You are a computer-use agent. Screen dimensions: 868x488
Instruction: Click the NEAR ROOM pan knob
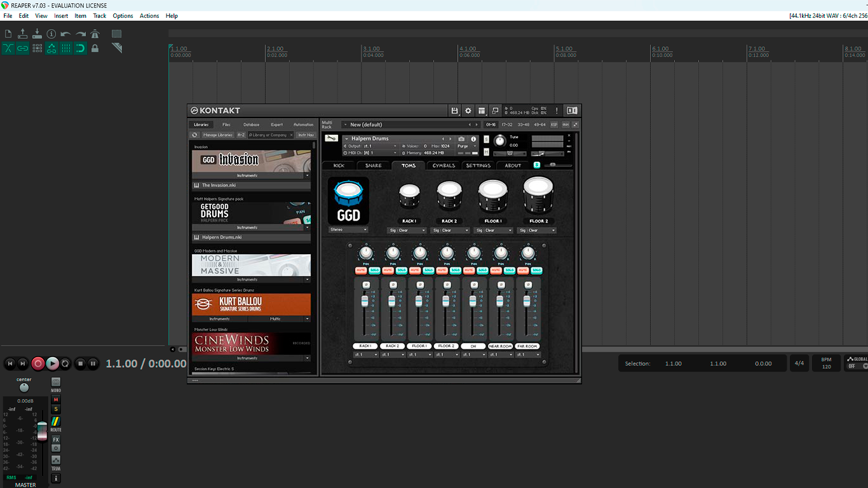(x=501, y=254)
